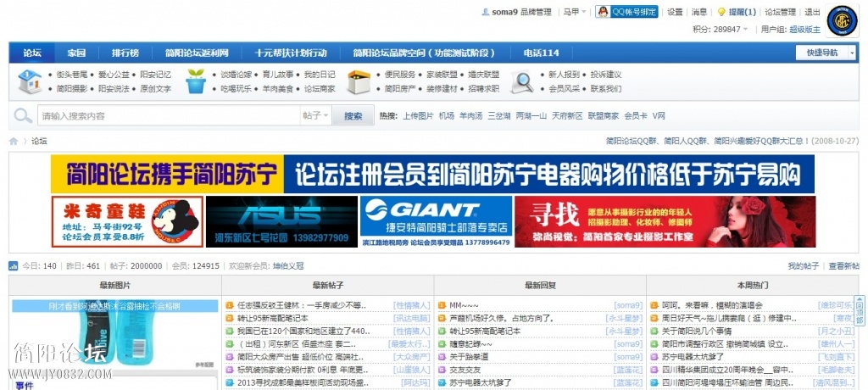Click the green icon beside 关于简阳说几个事情
Viewport: 868px width, 390px height.
click(654, 331)
